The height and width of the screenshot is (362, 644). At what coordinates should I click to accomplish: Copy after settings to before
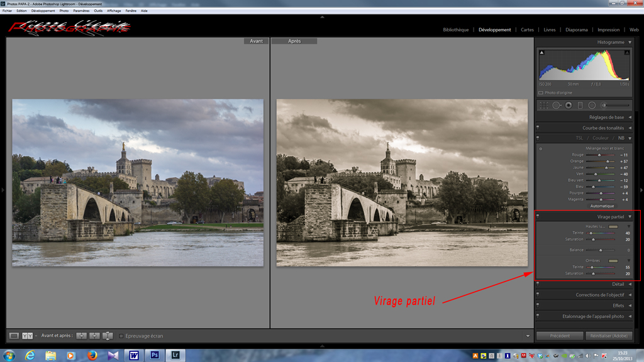pos(94,336)
